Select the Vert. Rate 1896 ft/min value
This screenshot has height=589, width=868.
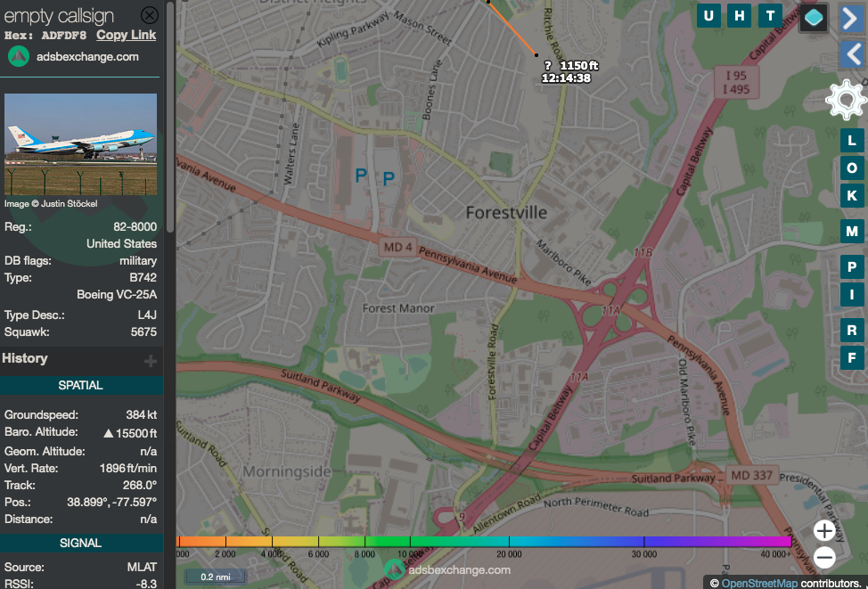click(x=127, y=469)
